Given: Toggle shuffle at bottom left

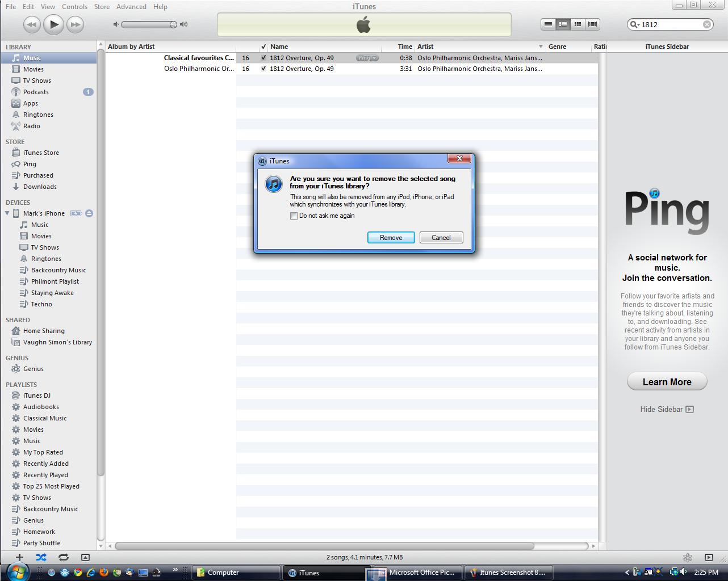Looking at the screenshot, I should click(41, 557).
